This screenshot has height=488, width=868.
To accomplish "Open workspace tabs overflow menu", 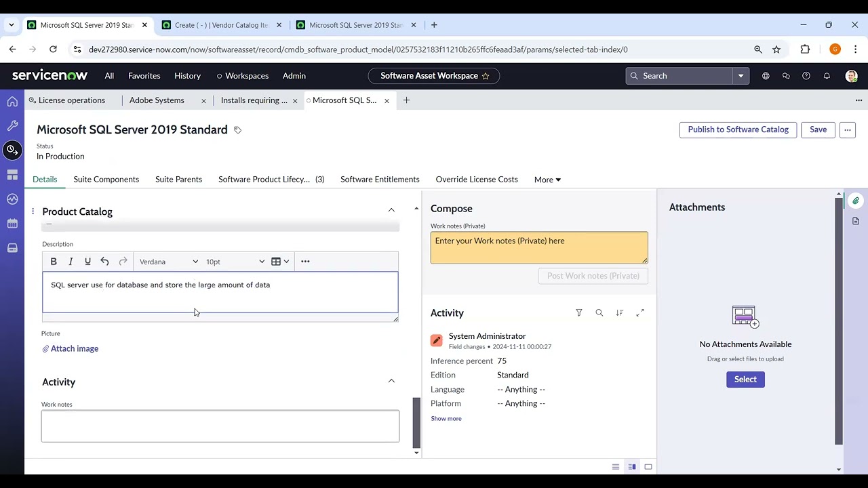I will click(859, 100).
